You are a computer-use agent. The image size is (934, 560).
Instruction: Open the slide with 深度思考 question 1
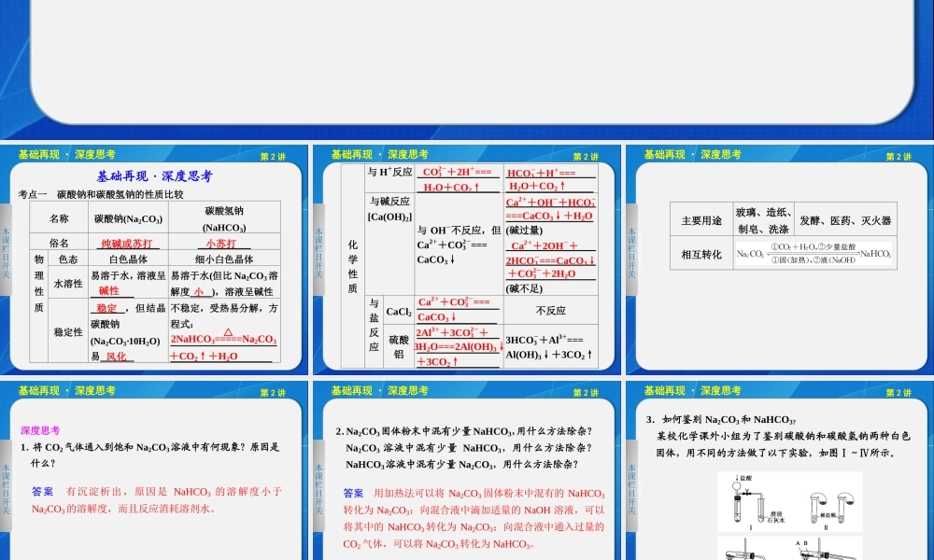[154, 470]
